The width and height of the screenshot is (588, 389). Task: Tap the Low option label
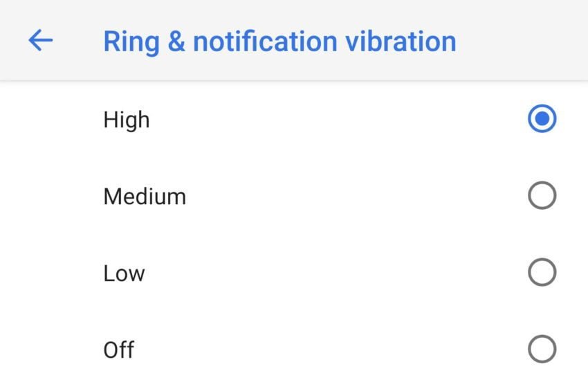tap(124, 273)
